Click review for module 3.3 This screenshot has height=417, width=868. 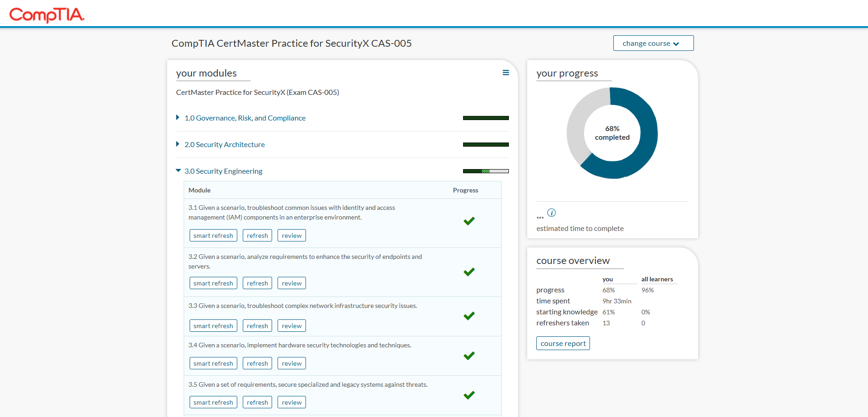pos(292,326)
